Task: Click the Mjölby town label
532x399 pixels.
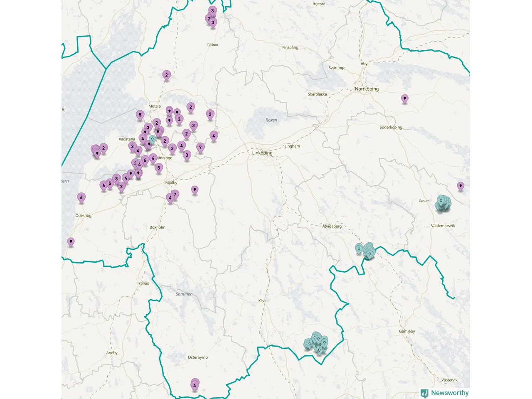Action: 171,183
